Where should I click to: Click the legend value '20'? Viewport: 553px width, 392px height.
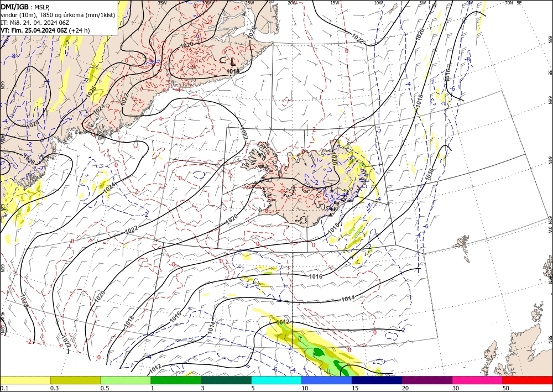coord(405,388)
